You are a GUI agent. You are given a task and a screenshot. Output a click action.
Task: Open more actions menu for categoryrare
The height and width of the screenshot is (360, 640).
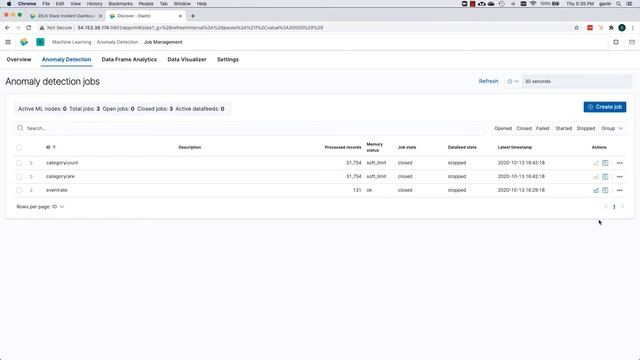(x=620, y=177)
